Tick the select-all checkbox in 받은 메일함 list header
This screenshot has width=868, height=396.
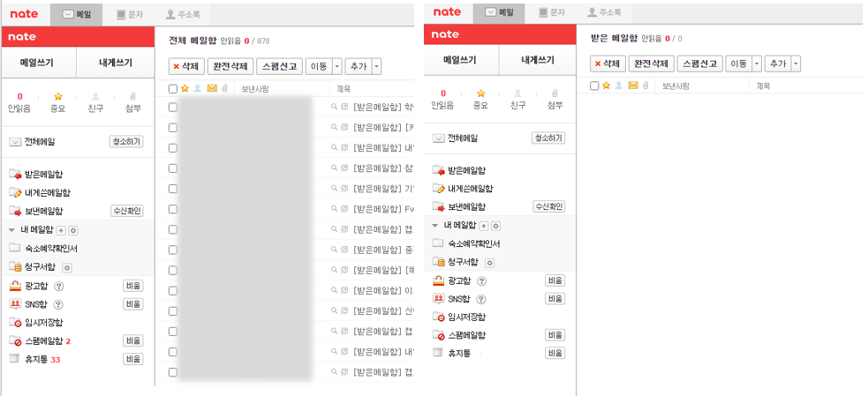tap(594, 86)
